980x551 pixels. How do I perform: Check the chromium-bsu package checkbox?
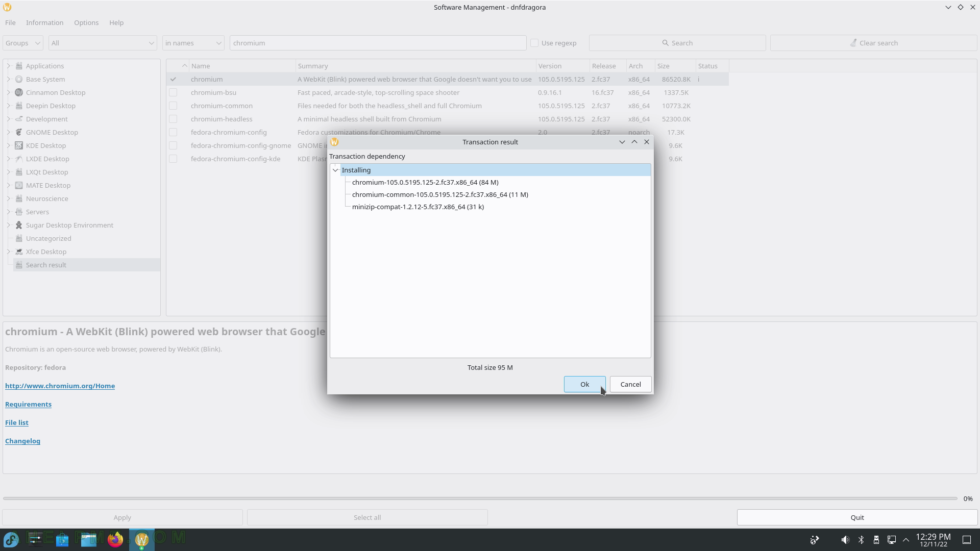tap(173, 92)
